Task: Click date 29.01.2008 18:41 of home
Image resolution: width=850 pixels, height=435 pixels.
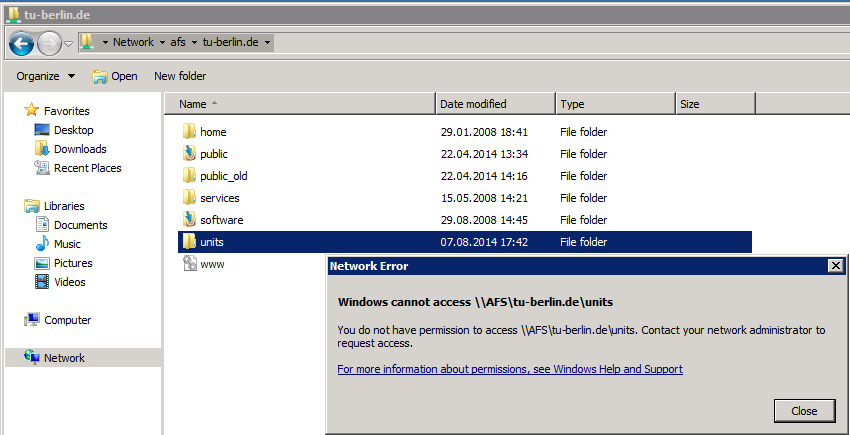Action: 484,132
